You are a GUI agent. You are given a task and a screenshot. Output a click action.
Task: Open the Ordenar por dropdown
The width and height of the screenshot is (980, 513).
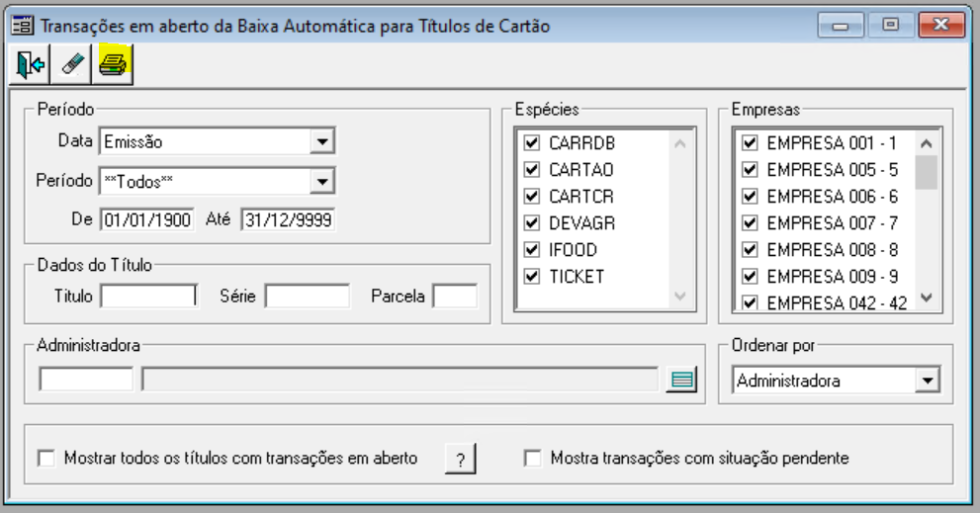tap(928, 380)
